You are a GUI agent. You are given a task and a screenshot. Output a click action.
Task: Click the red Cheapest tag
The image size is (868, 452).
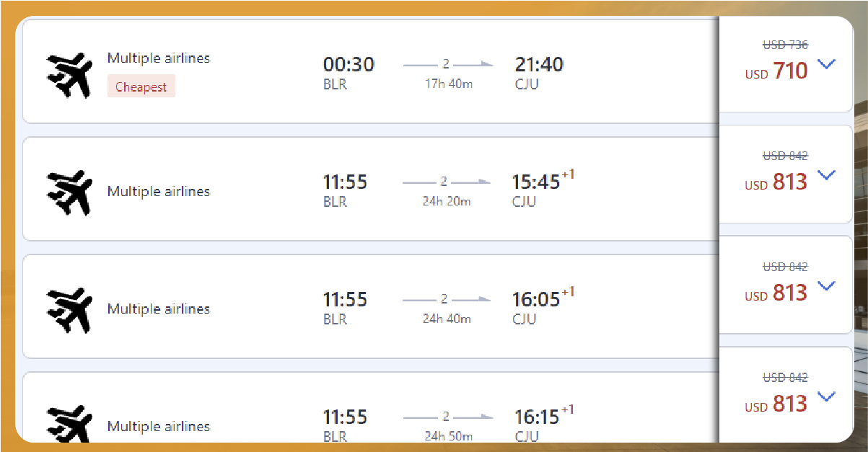point(141,87)
